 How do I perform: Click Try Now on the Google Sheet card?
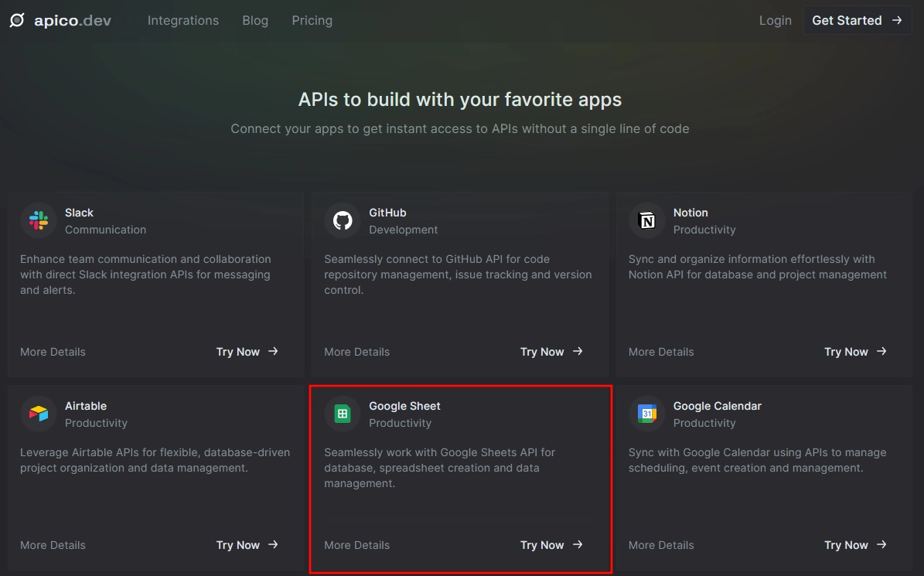coord(551,545)
